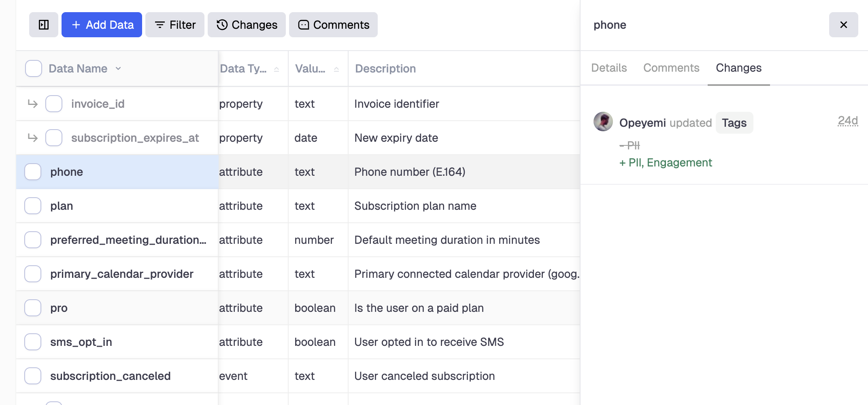Expand the Data Name column dropdown chevron
The width and height of the screenshot is (868, 405).
point(118,68)
